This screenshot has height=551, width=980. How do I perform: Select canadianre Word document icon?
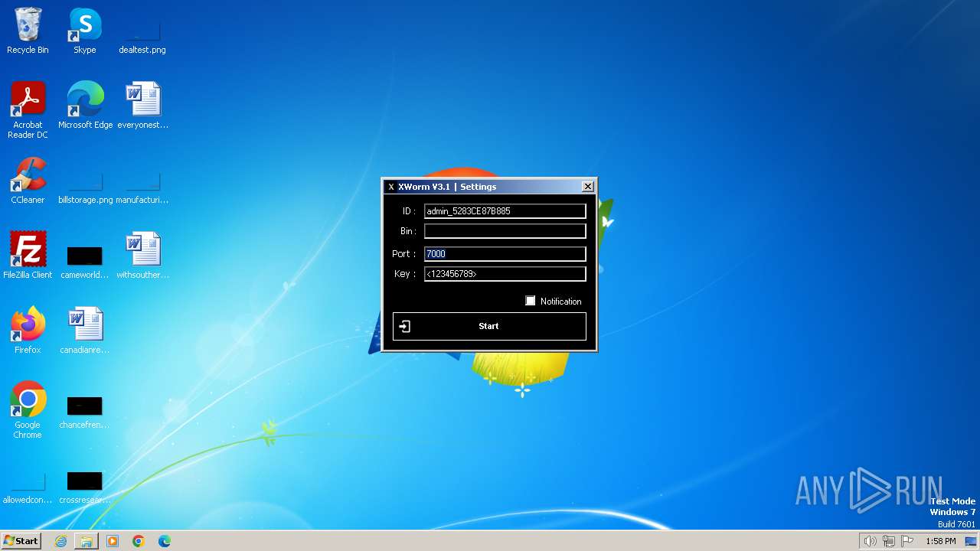(x=84, y=330)
